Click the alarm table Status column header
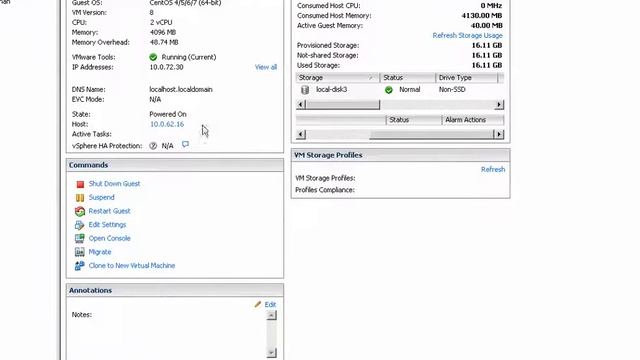Image resolution: width=640 pixels, height=360 pixels. [x=414, y=120]
